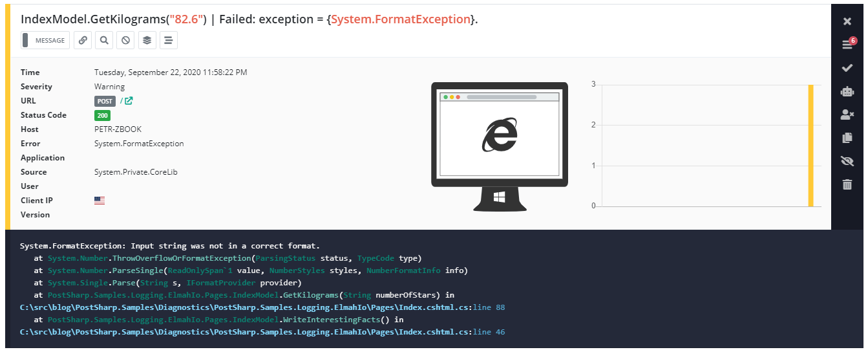Click 'Input string was not in a correct format' line
This screenshot has width=868, height=352.
(170, 246)
